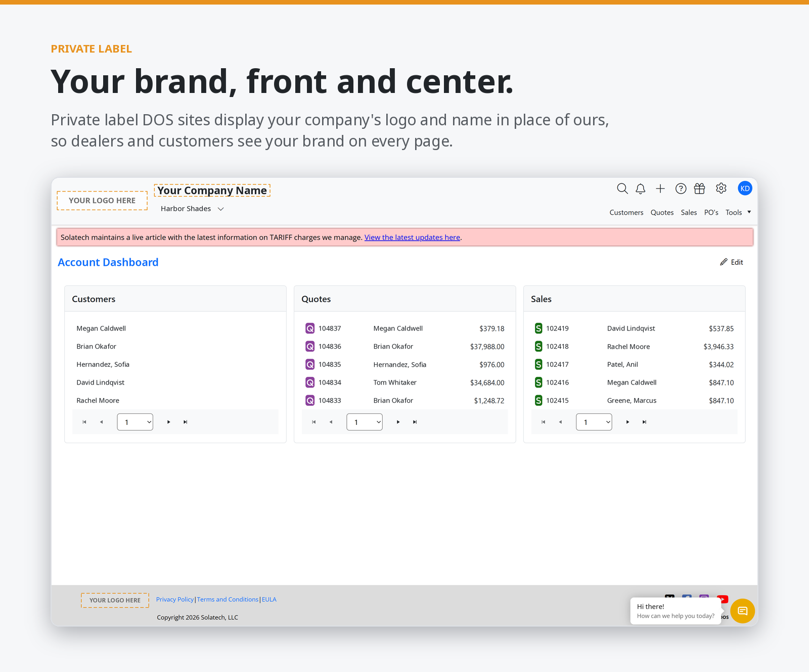This screenshot has height=672, width=809.
Task: Open the settings gear icon
Action: pyautogui.click(x=721, y=188)
